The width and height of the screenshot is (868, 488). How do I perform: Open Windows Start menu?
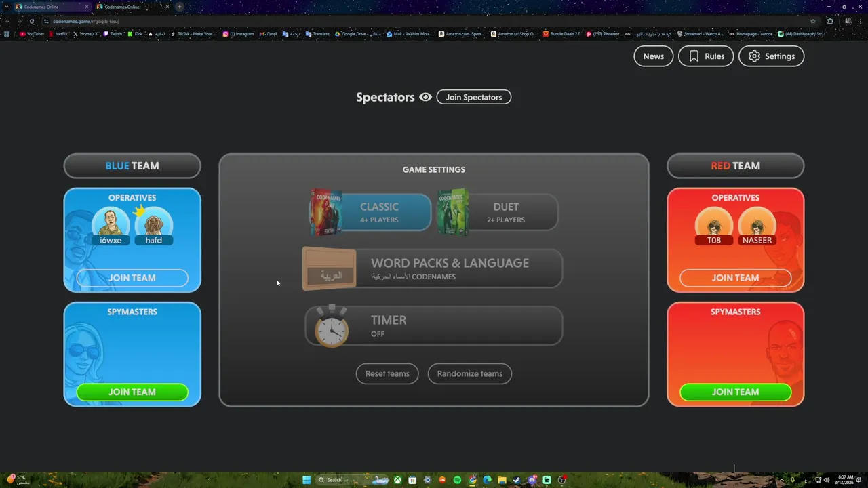pos(307,480)
